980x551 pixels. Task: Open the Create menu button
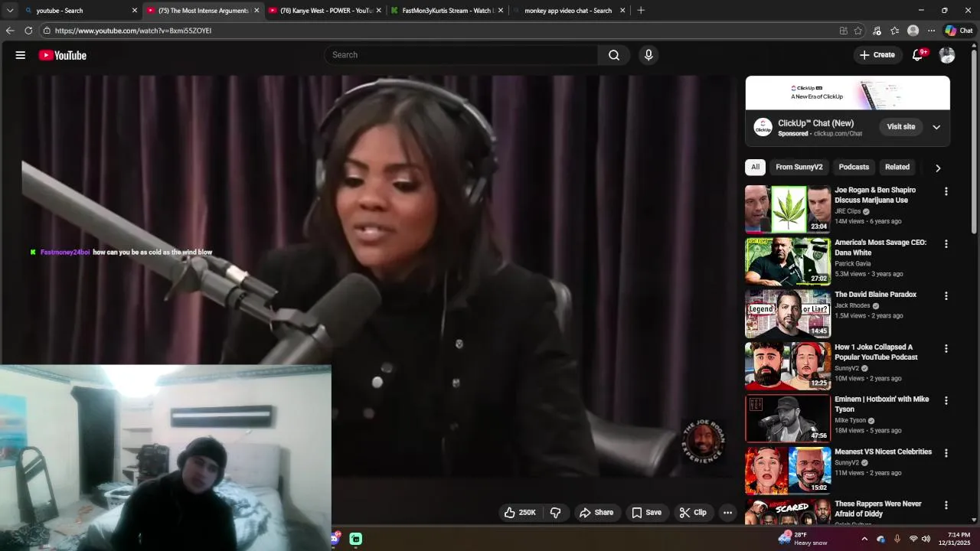pyautogui.click(x=877, y=55)
